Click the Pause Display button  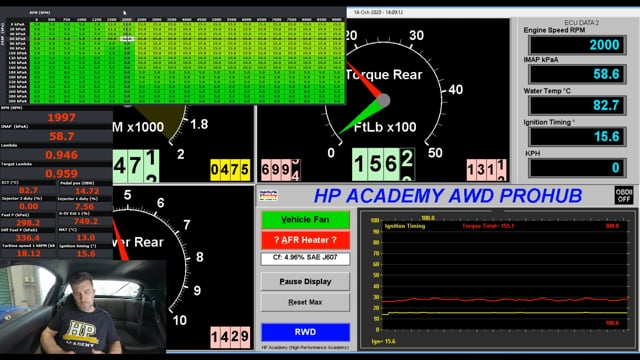[x=305, y=282]
